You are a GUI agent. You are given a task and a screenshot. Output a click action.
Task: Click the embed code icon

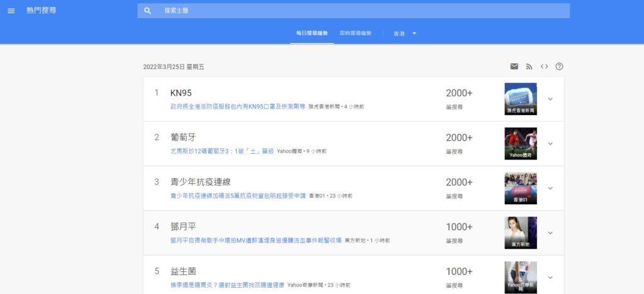pyautogui.click(x=544, y=67)
